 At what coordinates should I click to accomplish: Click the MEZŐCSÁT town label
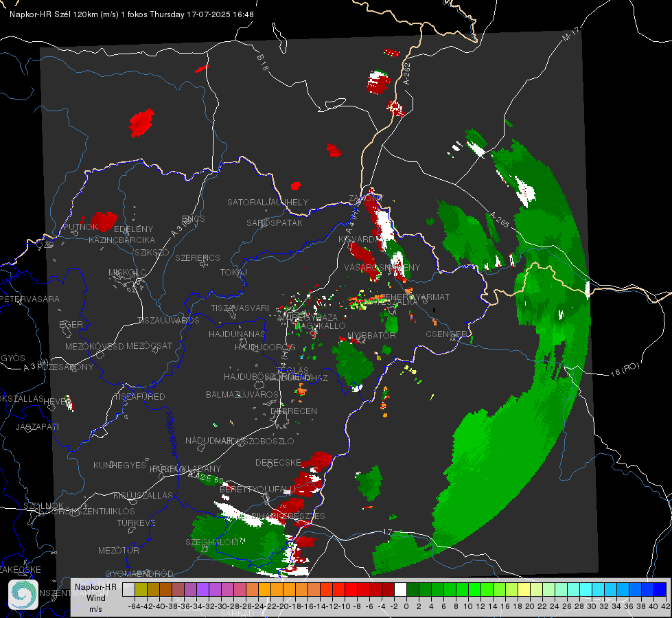[150, 345]
